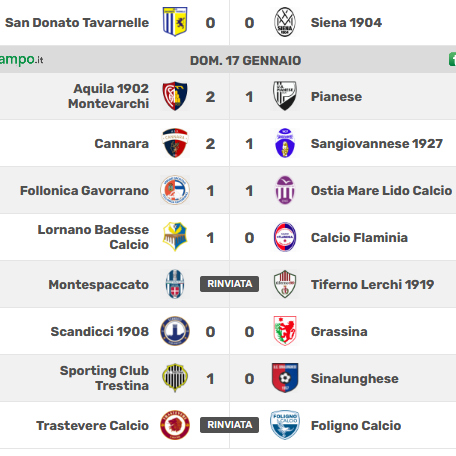Click the Ostia Mare Lido Calcio purple crest
Screen dimensions: 456x456
click(285, 190)
